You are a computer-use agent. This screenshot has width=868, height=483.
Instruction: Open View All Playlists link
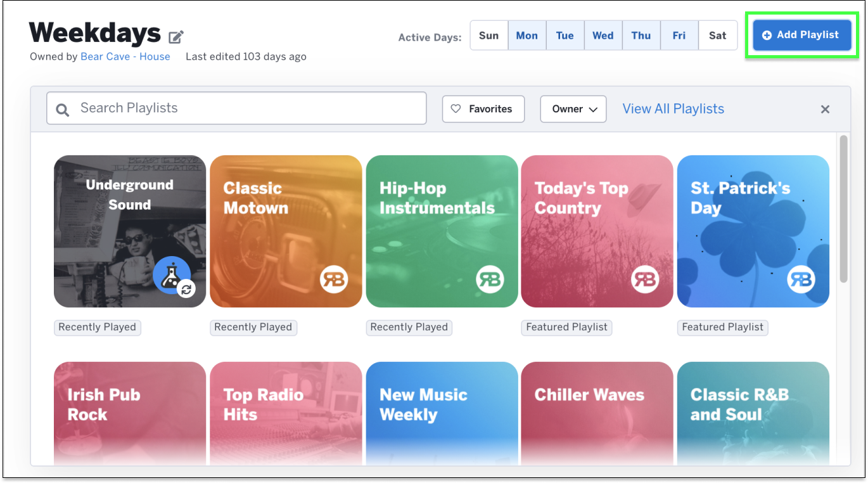[673, 109]
